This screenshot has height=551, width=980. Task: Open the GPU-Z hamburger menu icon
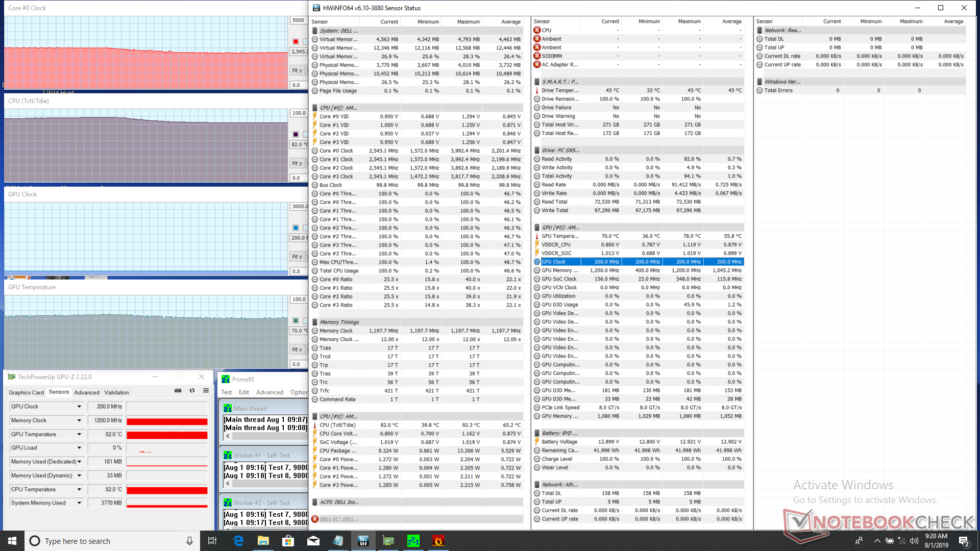click(x=206, y=391)
